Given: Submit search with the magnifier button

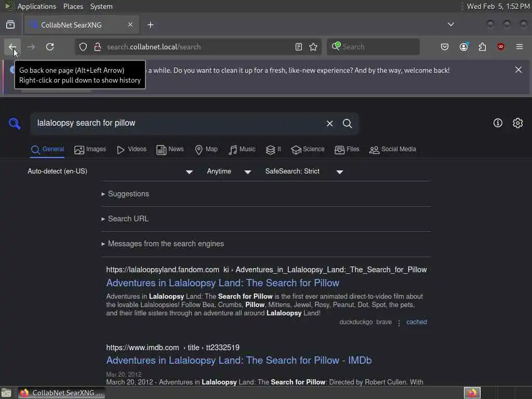Looking at the screenshot, I should tap(348, 124).
